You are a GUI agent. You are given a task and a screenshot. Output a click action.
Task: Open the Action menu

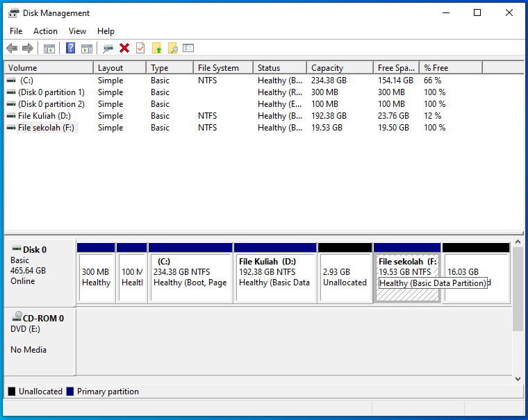[45, 31]
